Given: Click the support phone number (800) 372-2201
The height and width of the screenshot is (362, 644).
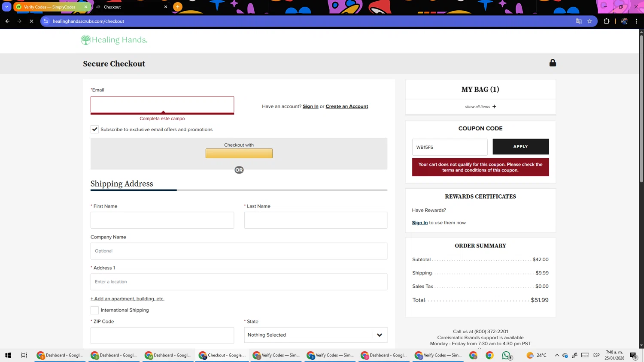Looking at the screenshot, I should click(x=491, y=332).
